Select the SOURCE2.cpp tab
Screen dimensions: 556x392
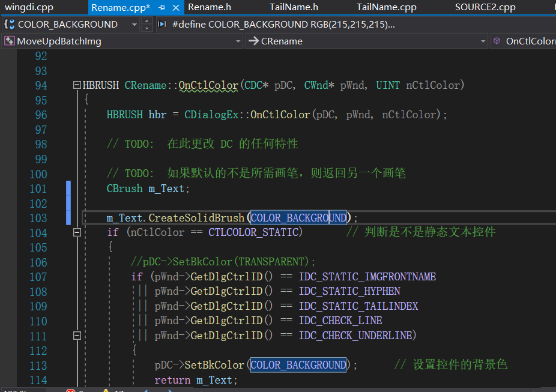click(x=485, y=8)
